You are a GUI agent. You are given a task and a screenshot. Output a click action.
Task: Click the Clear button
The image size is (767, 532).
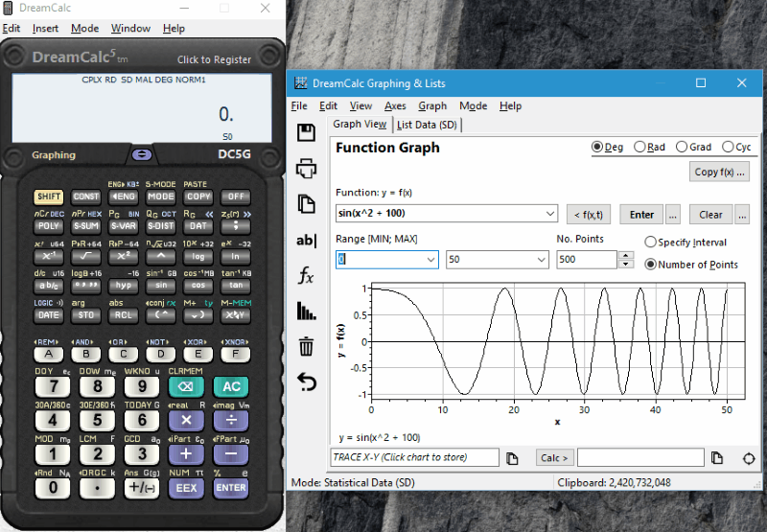[x=710, y=215]
